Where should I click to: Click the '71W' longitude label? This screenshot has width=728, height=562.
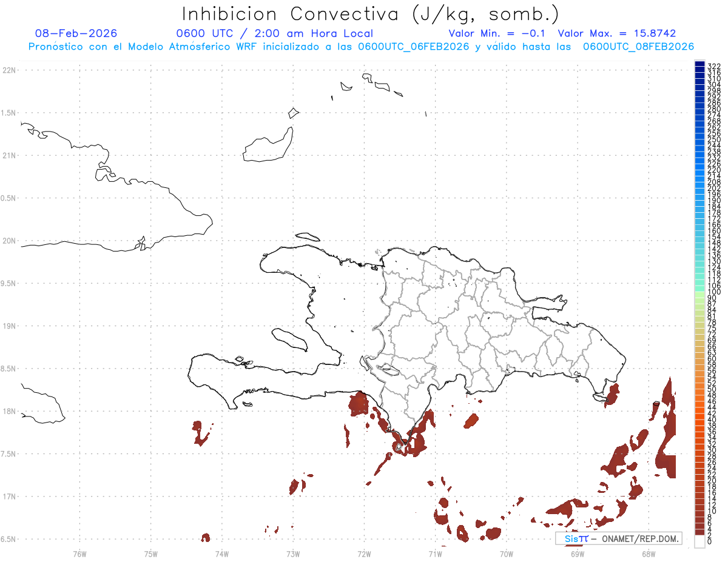tap(435, 553)
